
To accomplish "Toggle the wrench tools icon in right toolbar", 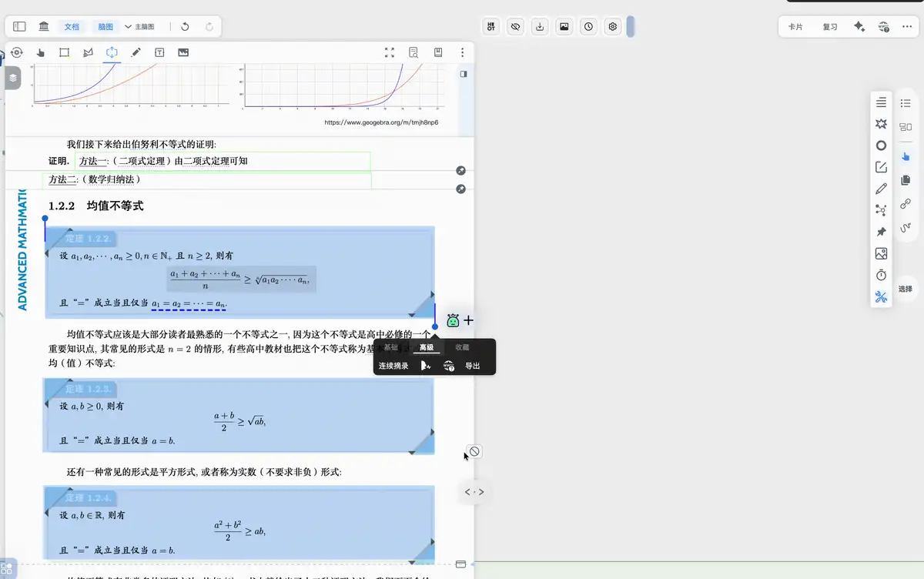I will coord(881,296).
